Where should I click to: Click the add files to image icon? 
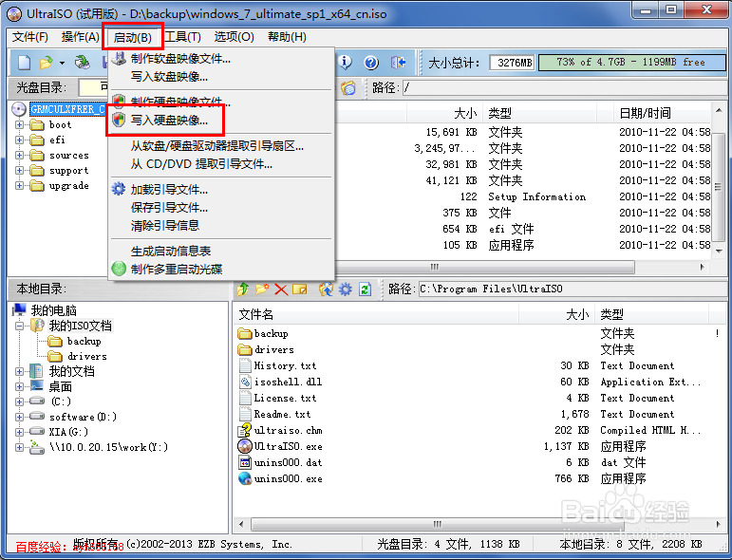click(x=326, y=289)
